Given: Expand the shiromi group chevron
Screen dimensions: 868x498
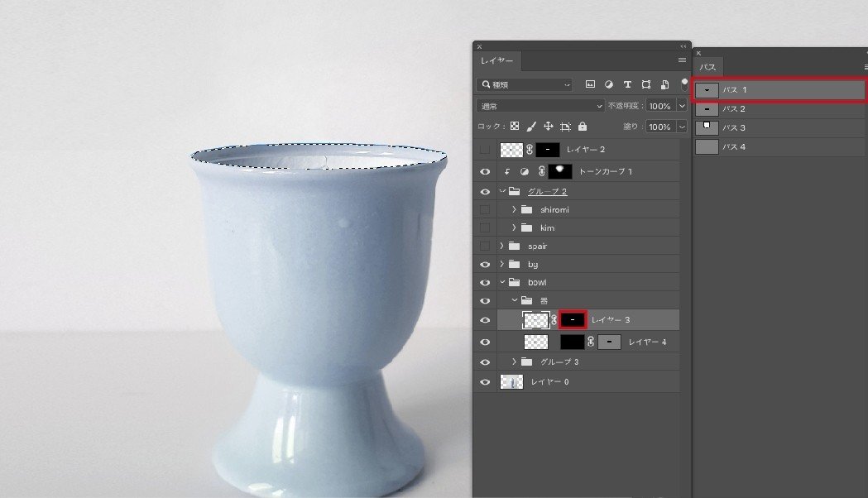Looking at the screenshot, I should pos(515,210).
